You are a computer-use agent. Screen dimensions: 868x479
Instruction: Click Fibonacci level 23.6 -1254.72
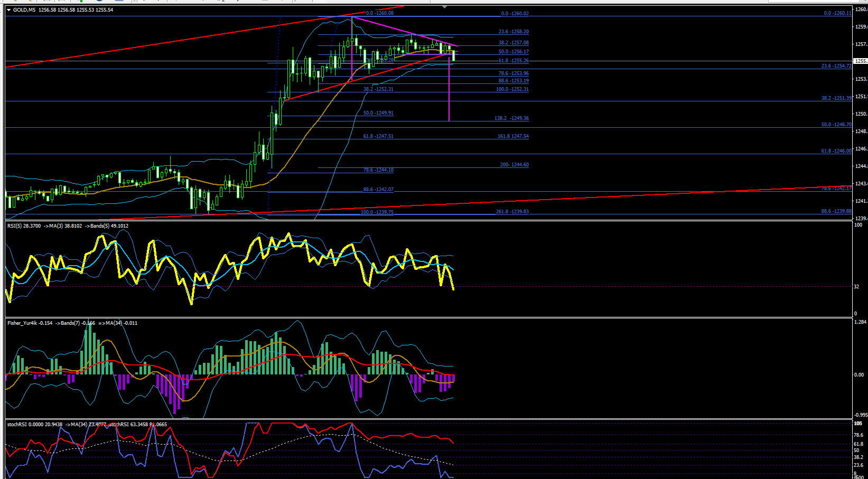coord(836,66)
